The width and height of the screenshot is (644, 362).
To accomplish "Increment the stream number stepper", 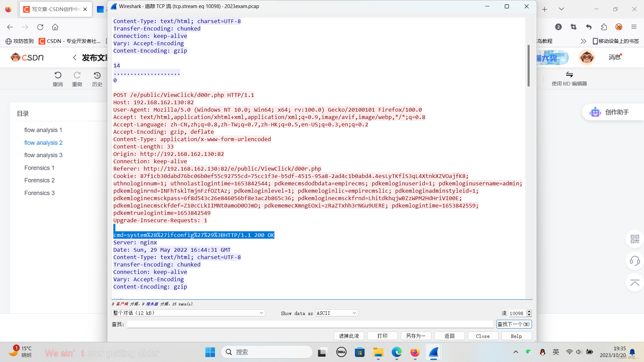I will tap(529, 311).
